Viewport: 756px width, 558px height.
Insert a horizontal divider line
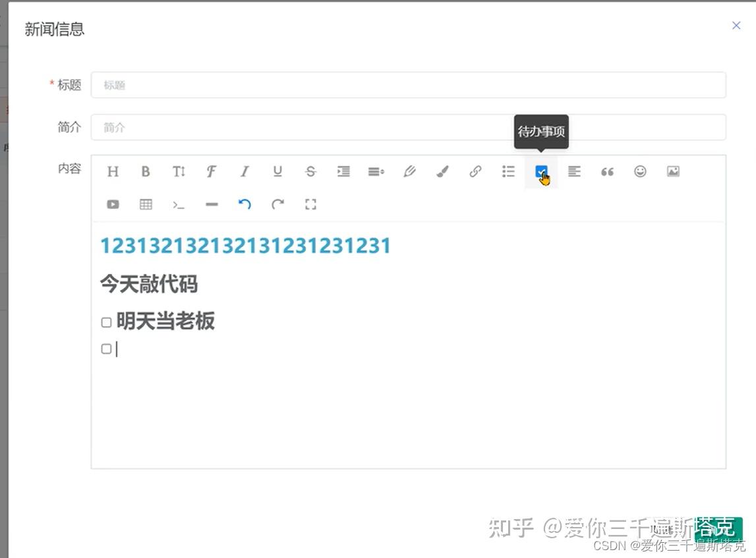(212, 204)
